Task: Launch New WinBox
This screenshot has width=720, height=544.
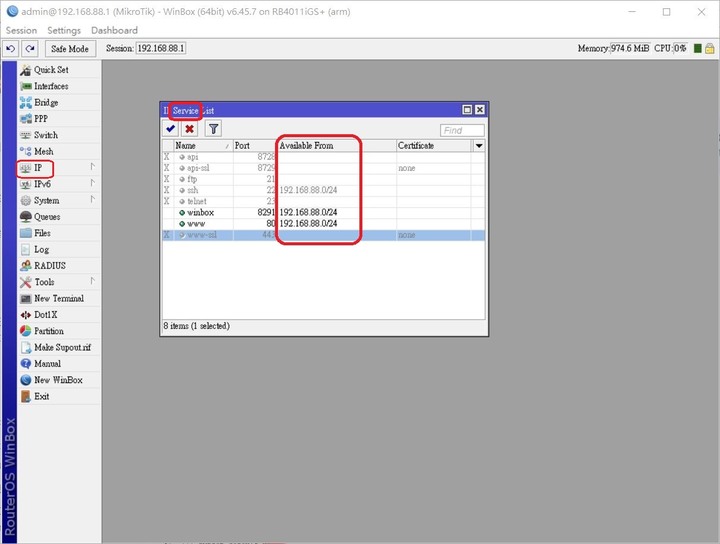Action: pos(59,380)
